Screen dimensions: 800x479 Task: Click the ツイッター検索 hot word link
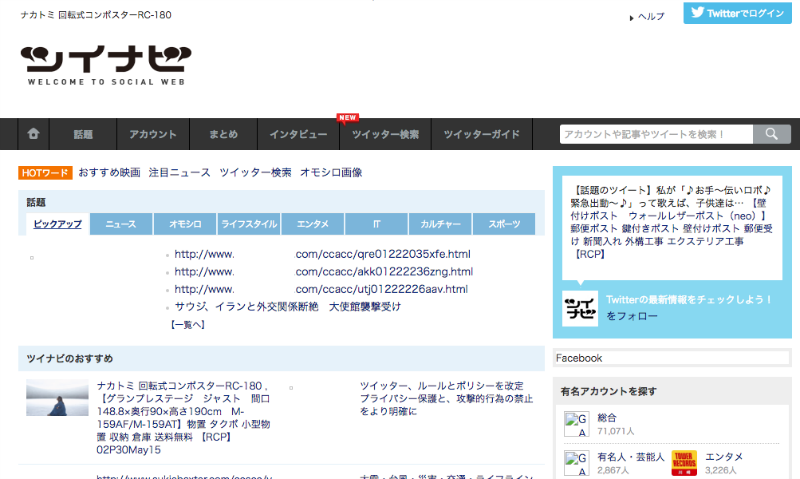click(x=255, y=172)
